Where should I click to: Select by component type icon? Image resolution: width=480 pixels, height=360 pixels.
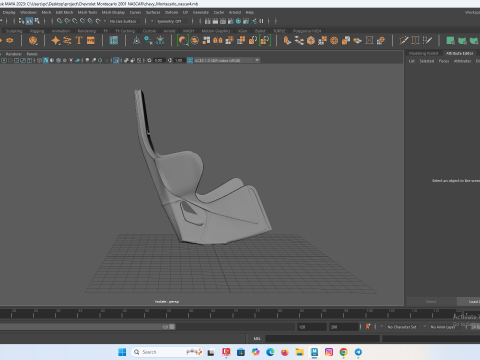pos(37,21)
